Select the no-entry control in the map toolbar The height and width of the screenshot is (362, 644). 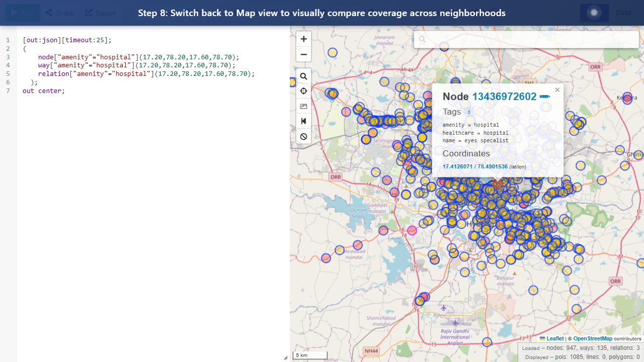[303, 136]
